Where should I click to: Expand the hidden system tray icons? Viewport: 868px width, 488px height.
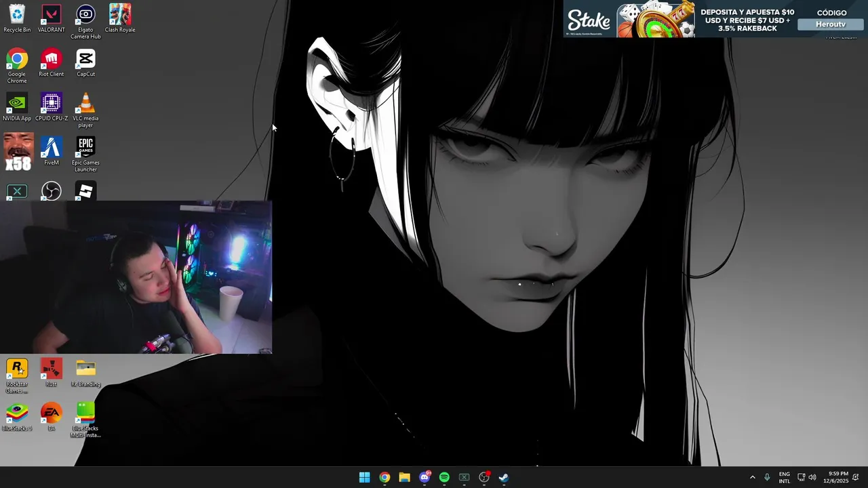752,477
